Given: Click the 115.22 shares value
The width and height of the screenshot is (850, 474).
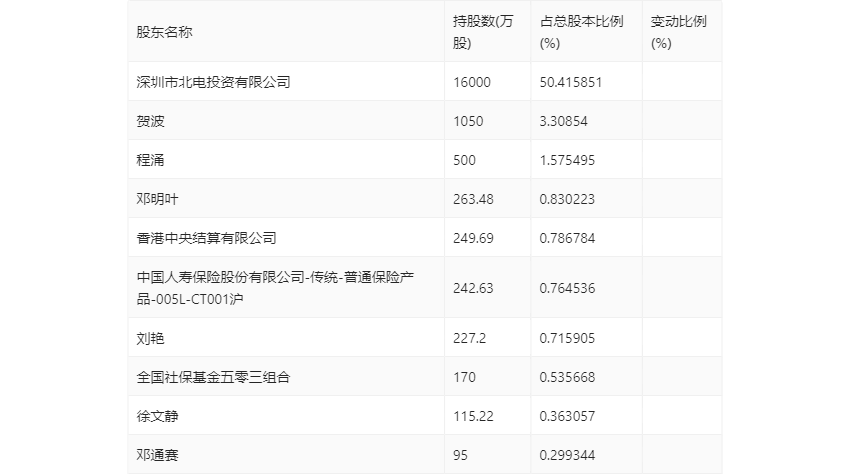Looking at the screenshot, I should point(473,416).
